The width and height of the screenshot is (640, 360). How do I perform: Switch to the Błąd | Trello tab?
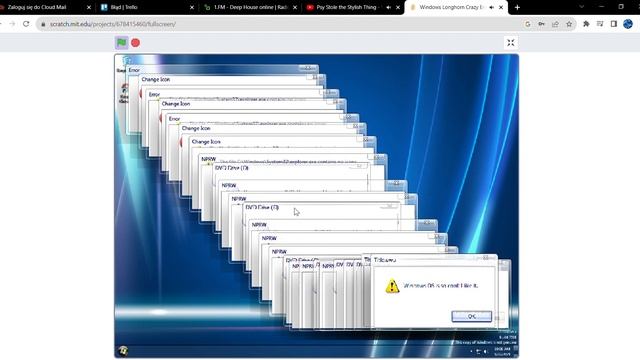[x=147, y=7]
